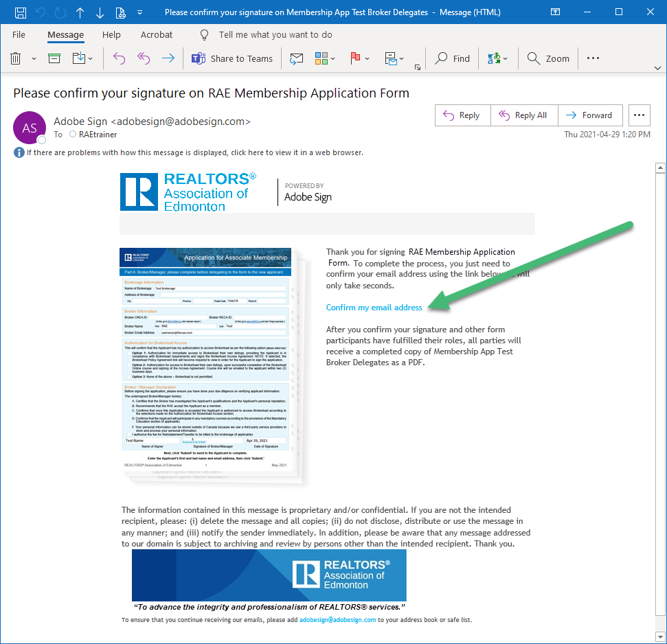Image resolution: width=667 pixels, height=644 pixels.
Task: Click the AS sender avatar
Action: pyautogui.click(x=30, y=128)
